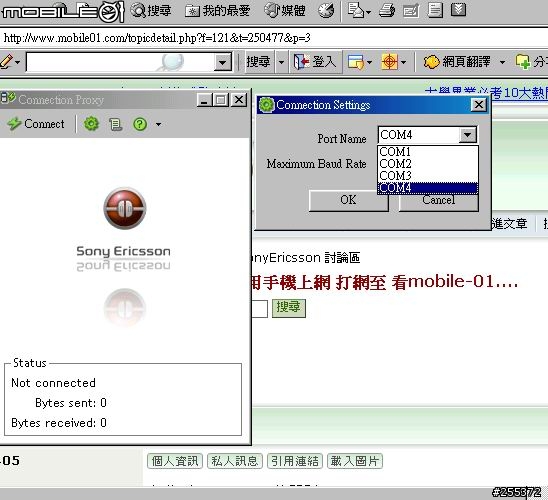Click the toolbar search text field
This screenshot has width=548, height=500.
click(x=120, y=62)
